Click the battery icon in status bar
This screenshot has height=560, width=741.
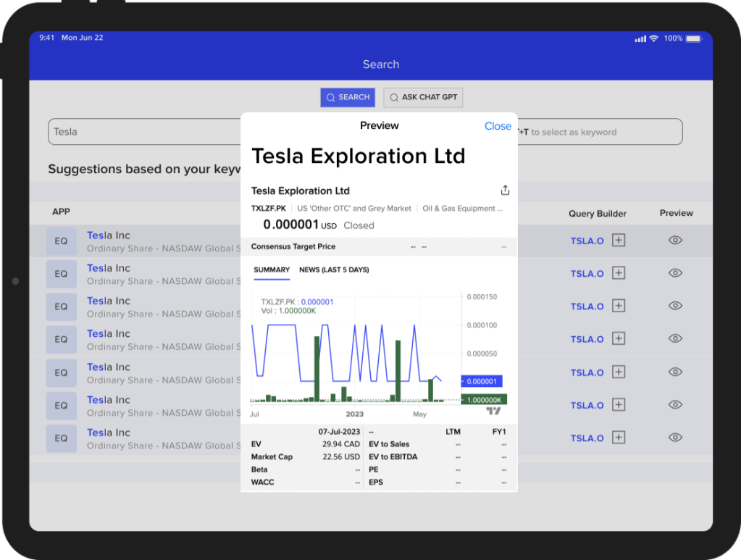[x=693, y=38]
